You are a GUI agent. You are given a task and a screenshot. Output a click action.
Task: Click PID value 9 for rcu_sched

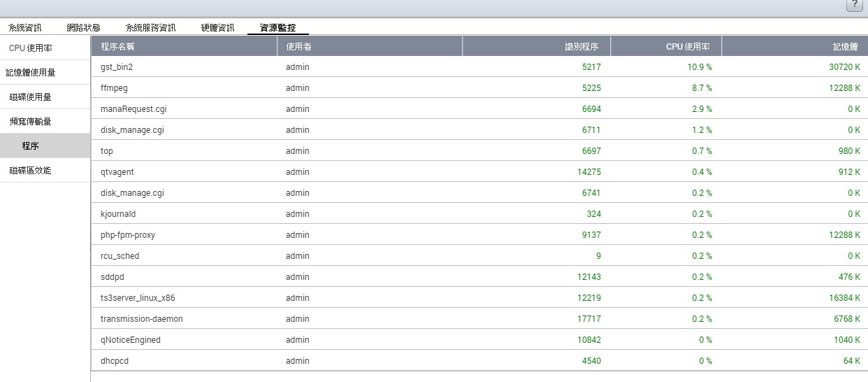pyautogui.click(x=598, y=256)
